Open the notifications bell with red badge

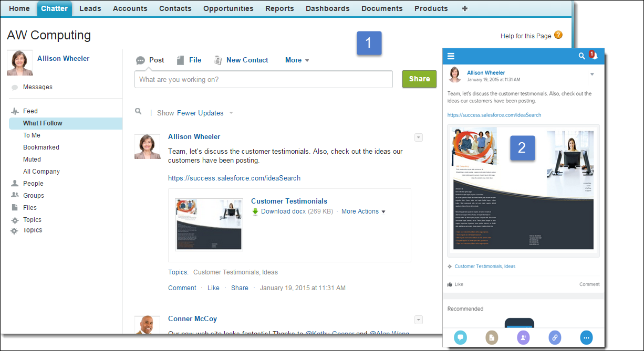coord(594,56)
